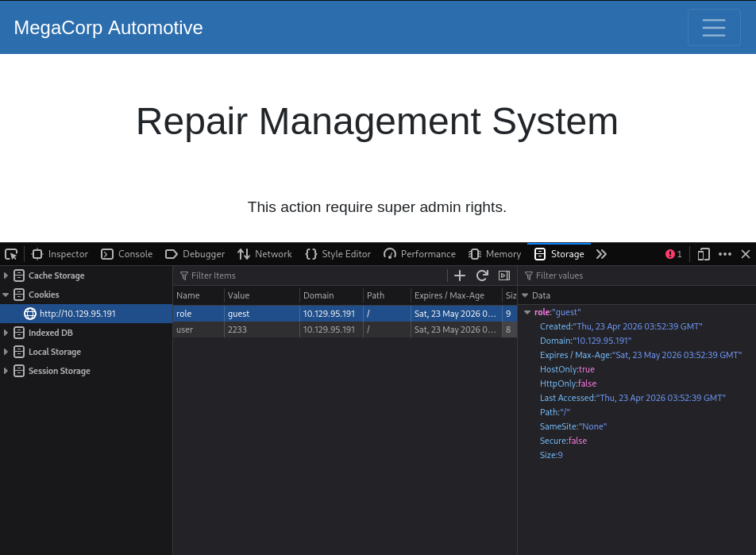Click the 2233 cookie value cell
The image size is (756, 555).
262,330
